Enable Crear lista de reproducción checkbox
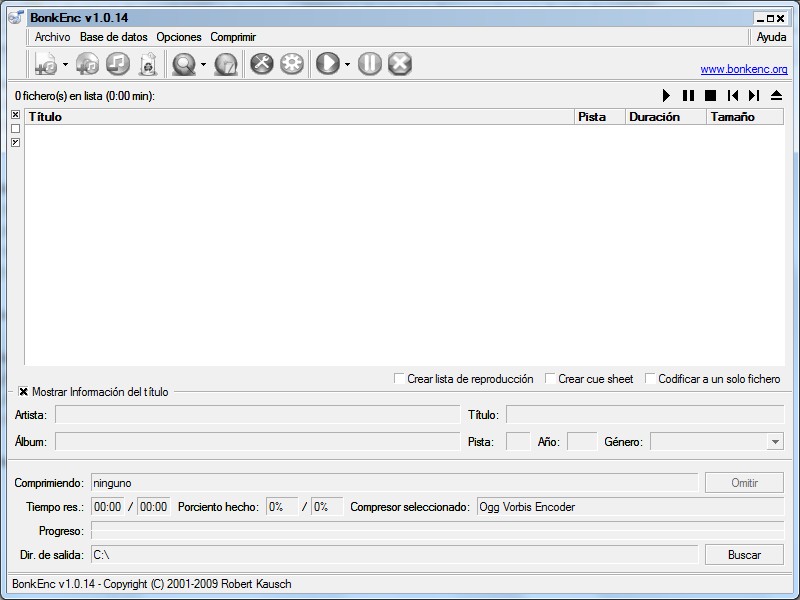 coord(399,379)
